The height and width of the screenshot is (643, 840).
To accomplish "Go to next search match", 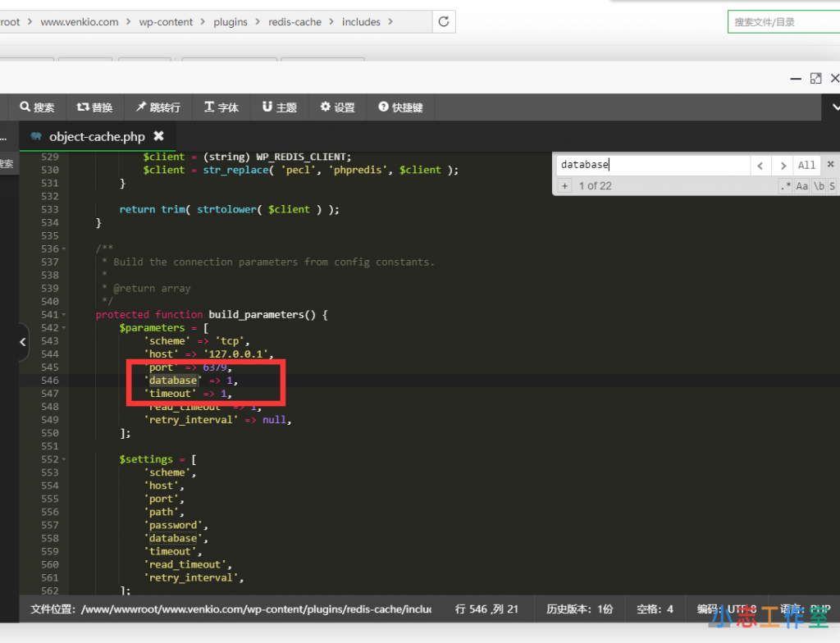I will tap(783, 165).
